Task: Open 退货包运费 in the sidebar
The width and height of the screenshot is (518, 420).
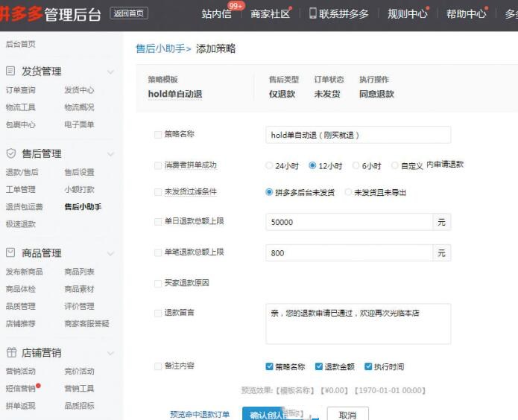Action: tap(24, 207)
